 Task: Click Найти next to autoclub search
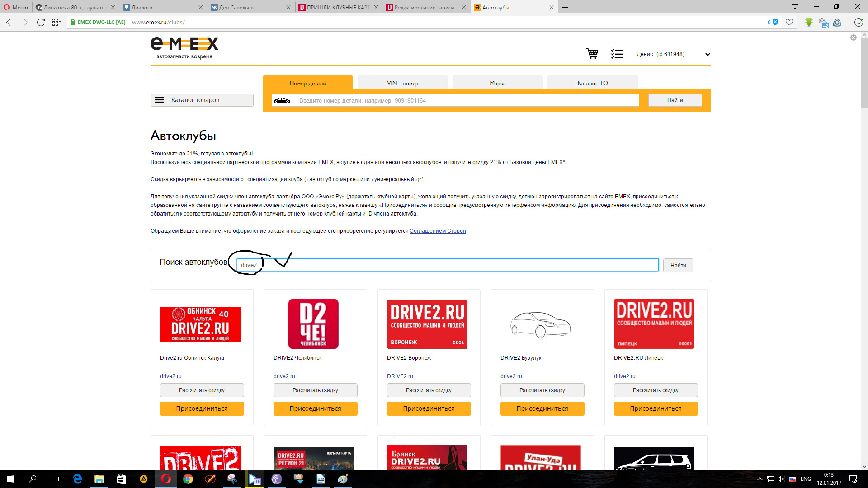[x=678, y=265]
